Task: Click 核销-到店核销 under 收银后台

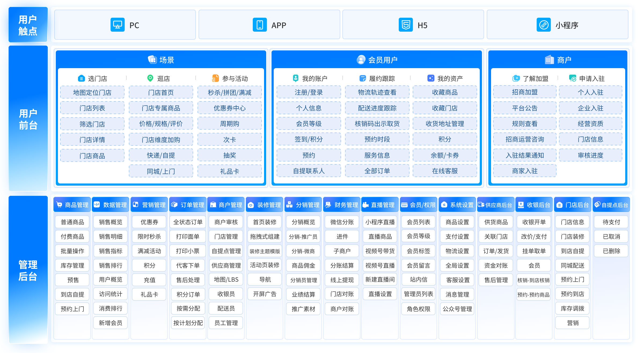Action: [x=533, y=280]
